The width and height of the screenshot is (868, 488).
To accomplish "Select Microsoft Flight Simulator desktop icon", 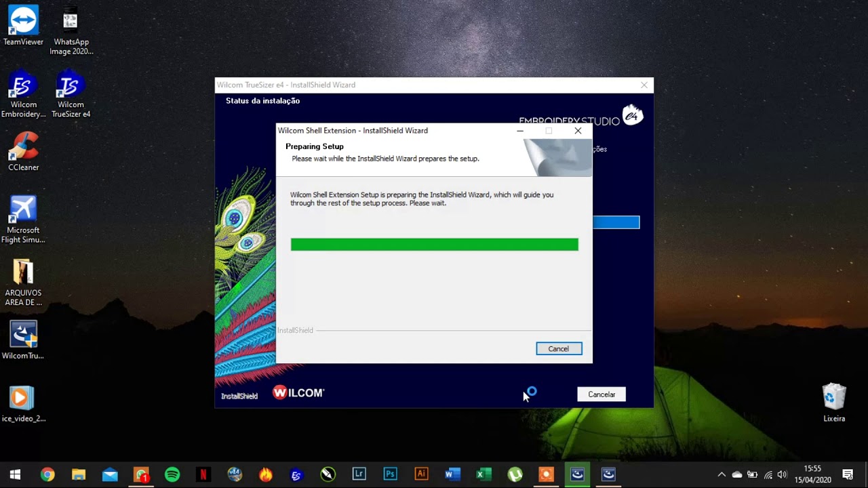I will [x=23, y=220].
